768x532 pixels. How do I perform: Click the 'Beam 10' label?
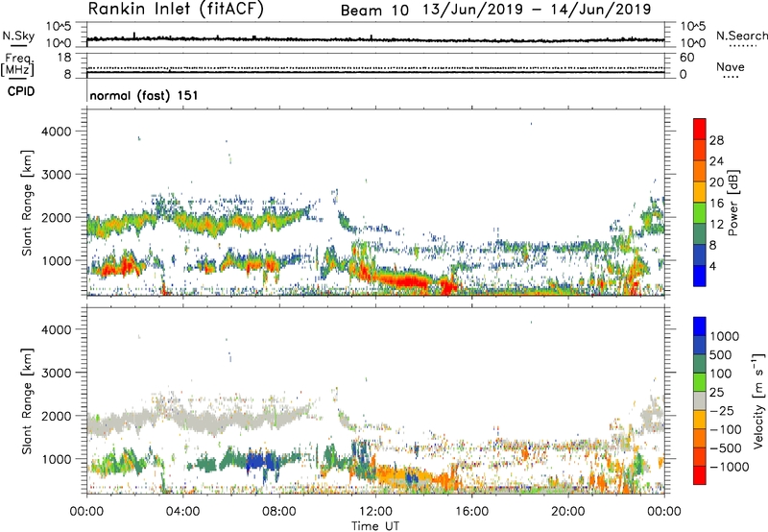click(x=374, y=11)
